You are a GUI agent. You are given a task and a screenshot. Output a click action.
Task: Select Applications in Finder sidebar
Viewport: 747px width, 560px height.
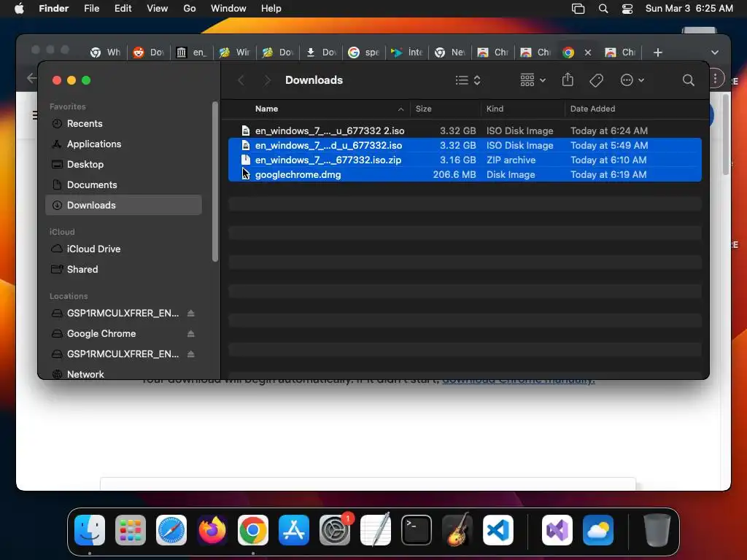[x=123, y=144]
